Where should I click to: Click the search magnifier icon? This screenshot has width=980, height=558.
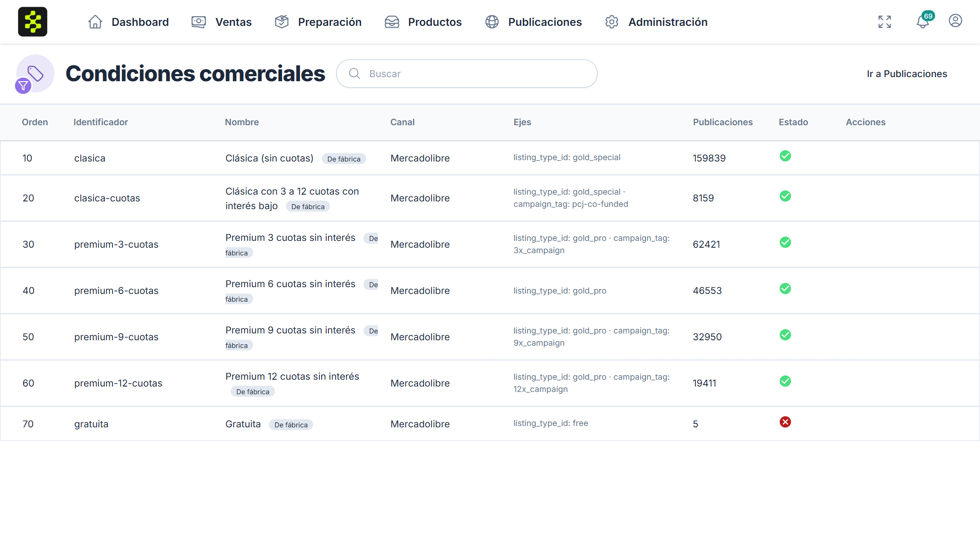click(x=354, y=73)
